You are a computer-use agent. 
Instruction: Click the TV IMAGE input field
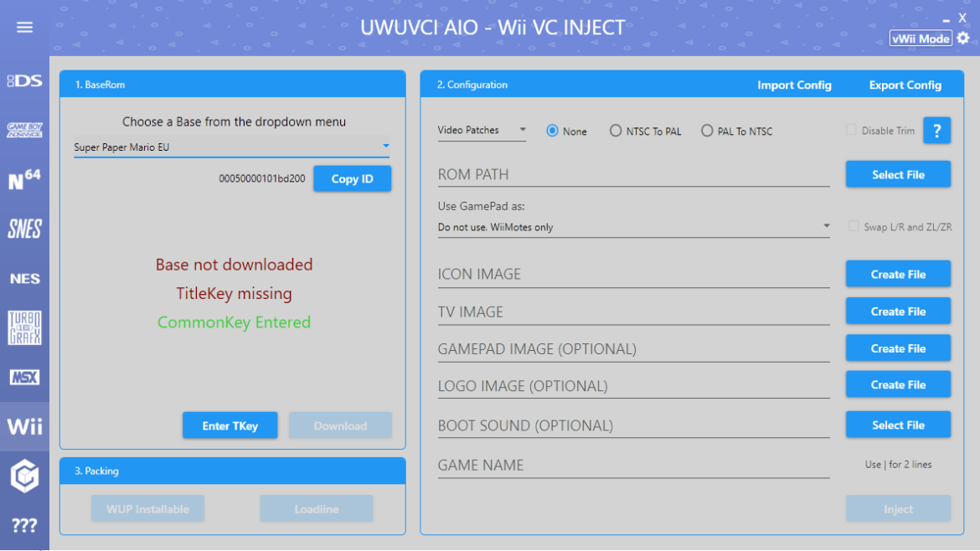(633, 312)
